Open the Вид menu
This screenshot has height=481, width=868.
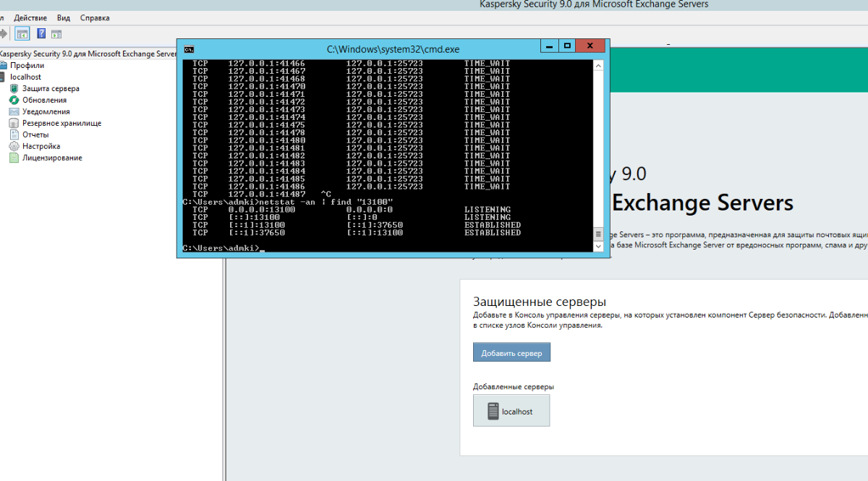pos(64,17)
